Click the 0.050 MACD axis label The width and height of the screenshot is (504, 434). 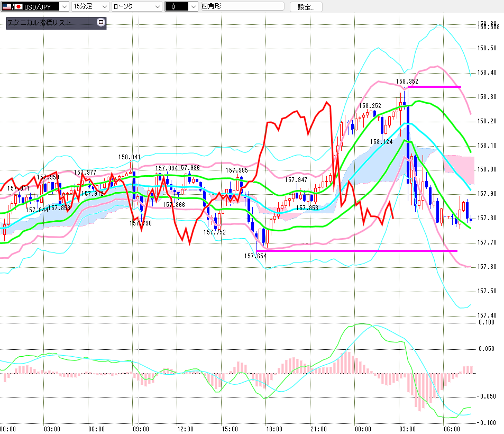[487, 349]
